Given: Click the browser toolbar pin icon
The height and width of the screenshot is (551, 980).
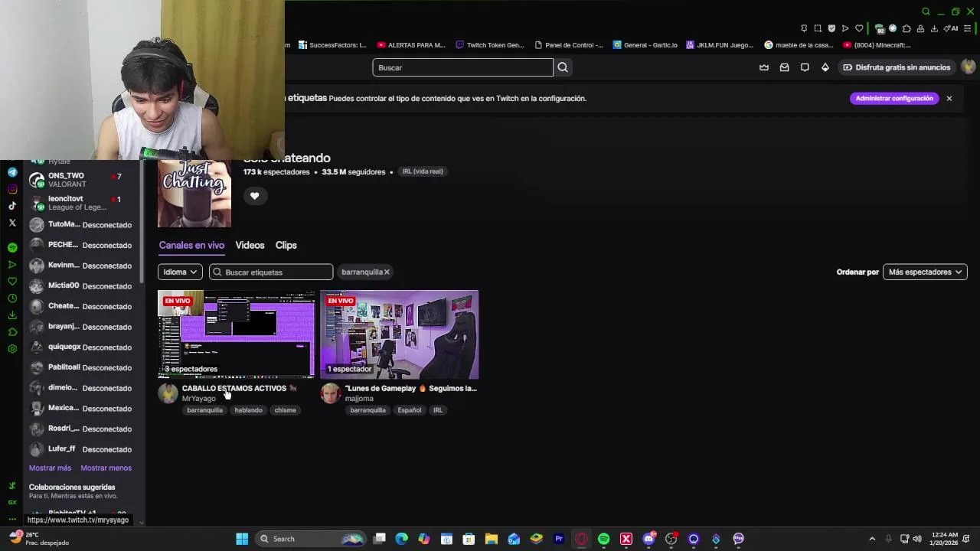Looking at the screenshot, I should [x=804, y=28].
